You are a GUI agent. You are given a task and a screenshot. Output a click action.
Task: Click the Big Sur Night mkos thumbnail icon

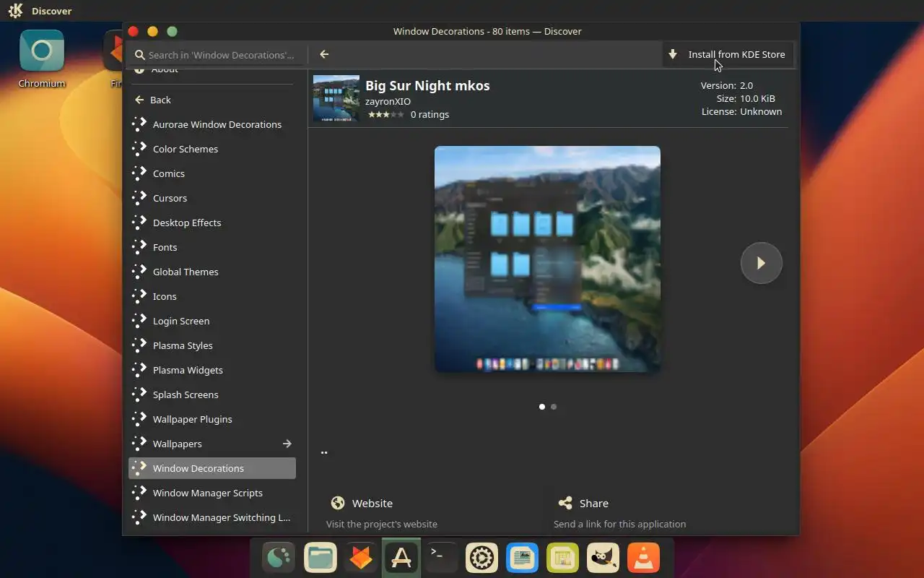(336, 98)
